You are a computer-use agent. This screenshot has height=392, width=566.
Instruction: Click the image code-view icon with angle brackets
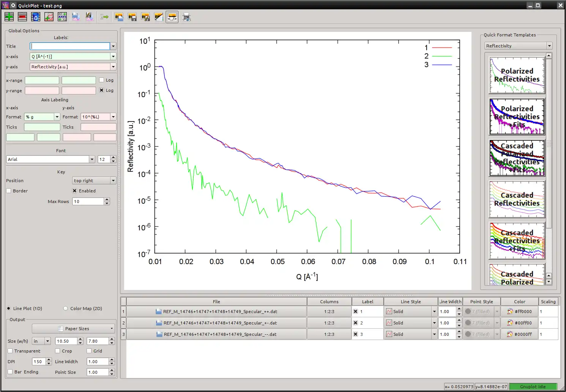(x=172, y=17)
